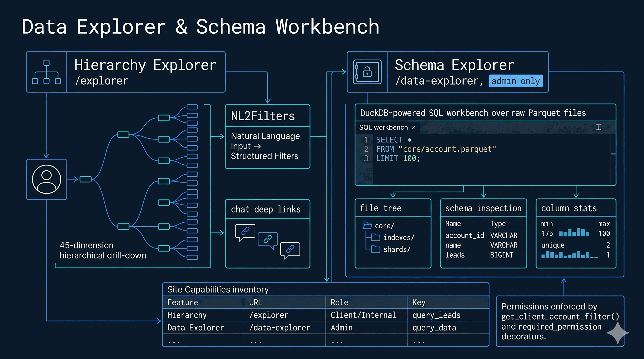This screenshot has height=359, width=644.
Task: Click '45-dimension hierarchical drill-down' caption
Action: point(103,250)
